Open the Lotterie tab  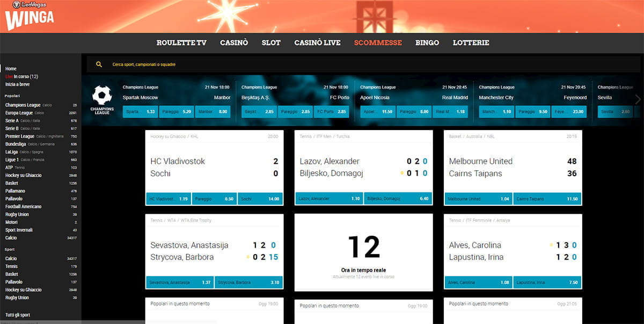tap(471, 42)
